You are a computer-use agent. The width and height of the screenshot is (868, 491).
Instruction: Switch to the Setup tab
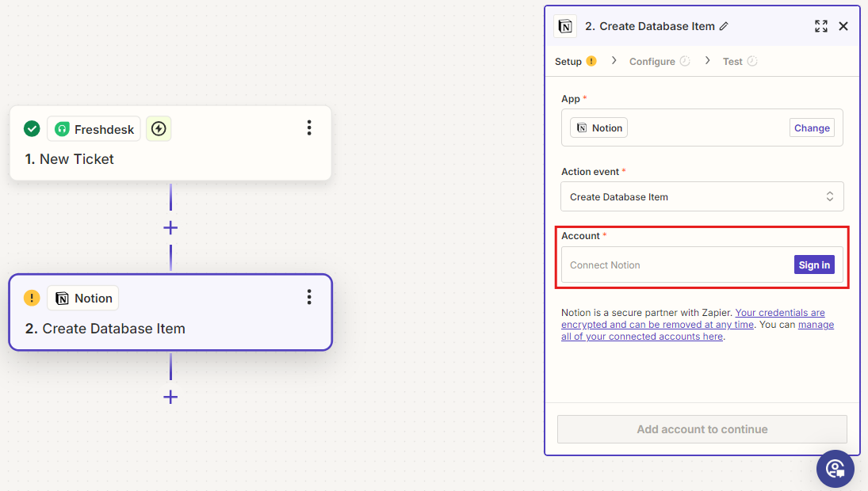568,62
